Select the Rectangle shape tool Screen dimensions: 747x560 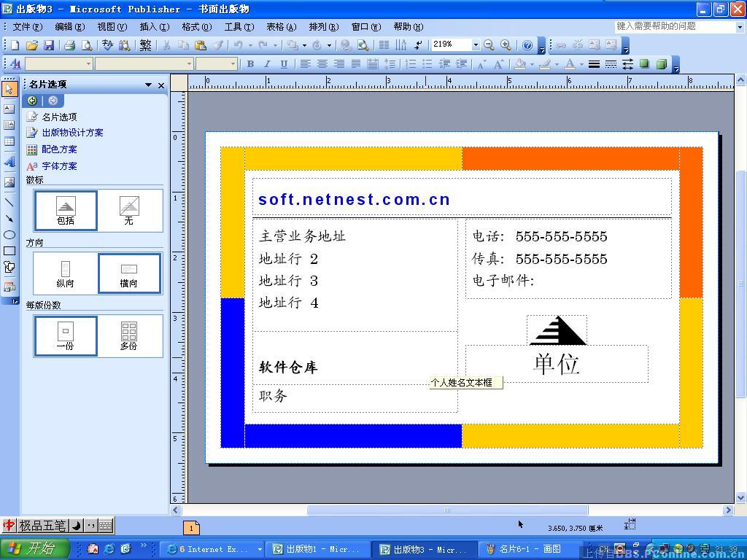9,251
